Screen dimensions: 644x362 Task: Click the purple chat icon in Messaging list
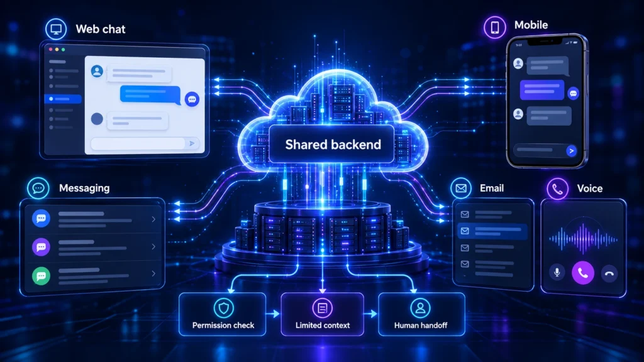point(41,247)
